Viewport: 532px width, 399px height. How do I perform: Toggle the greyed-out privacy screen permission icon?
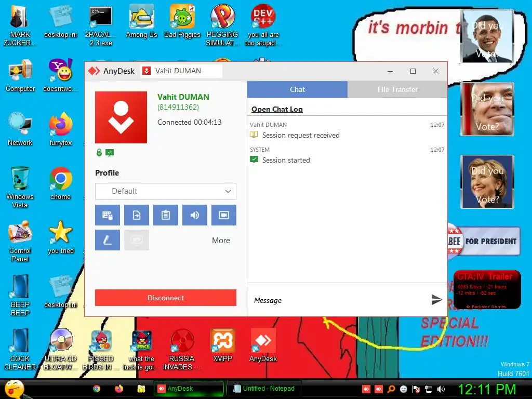pos(137,240)
